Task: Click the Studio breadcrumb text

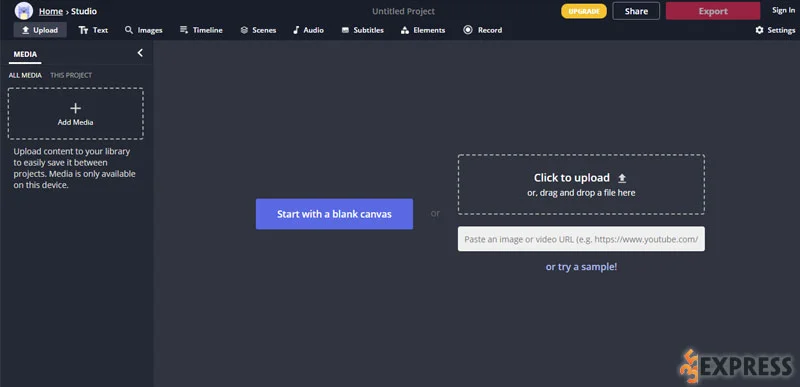Action: [x=84, y=11]
